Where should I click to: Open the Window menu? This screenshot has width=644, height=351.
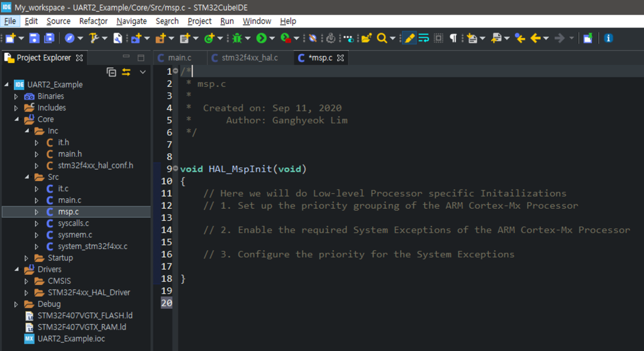coord(257,21)
